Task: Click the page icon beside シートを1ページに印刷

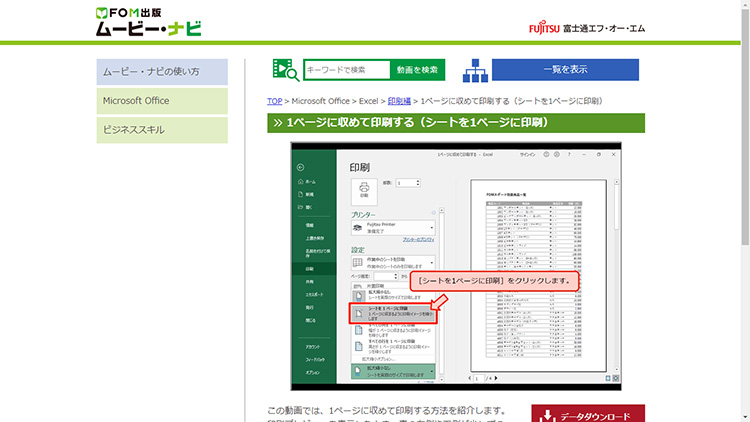Action: [358, 313]
